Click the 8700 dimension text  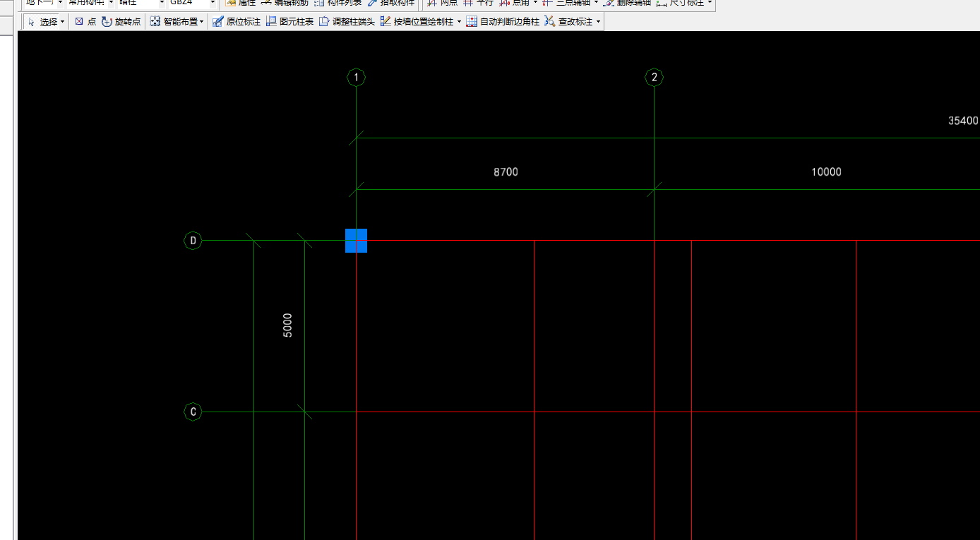pyautogui.click(x=506, y=172)
